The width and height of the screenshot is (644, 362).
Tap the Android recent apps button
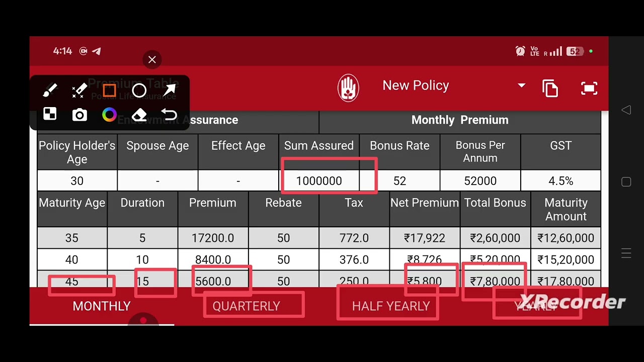point(626,254)
